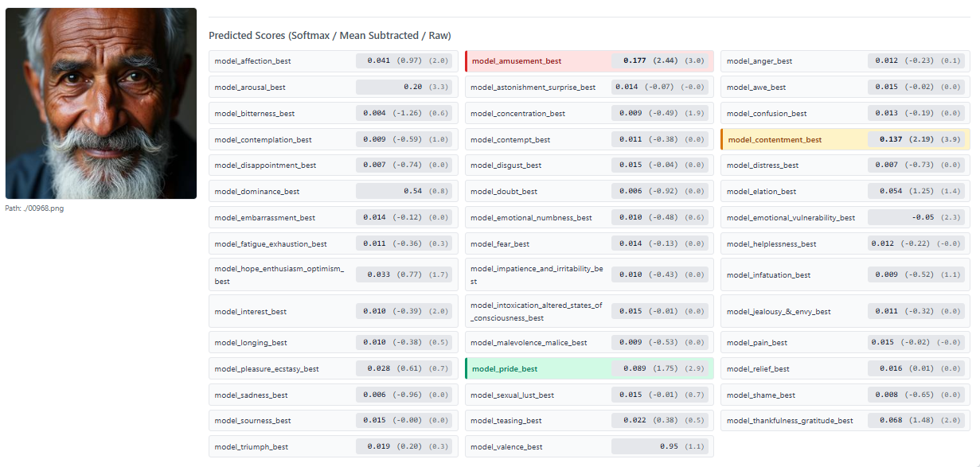Click the elderly man portrait thumbnail
Viewport: 980px width, 467px height.
click(x=101, y=103)
